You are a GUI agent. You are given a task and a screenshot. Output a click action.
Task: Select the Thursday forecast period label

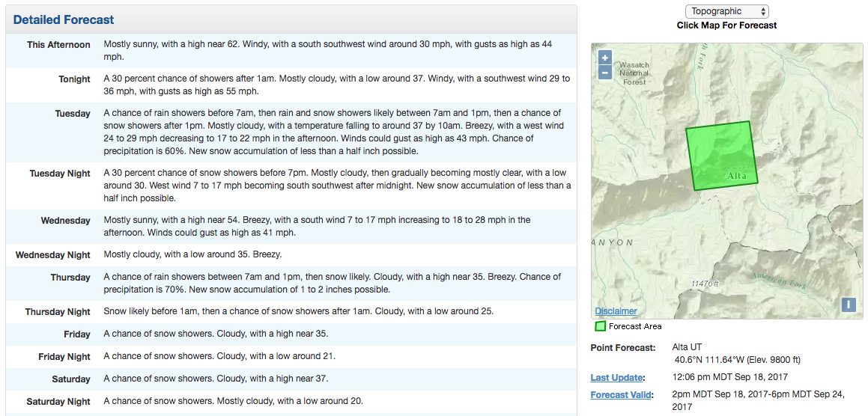(x=70, y=278)
